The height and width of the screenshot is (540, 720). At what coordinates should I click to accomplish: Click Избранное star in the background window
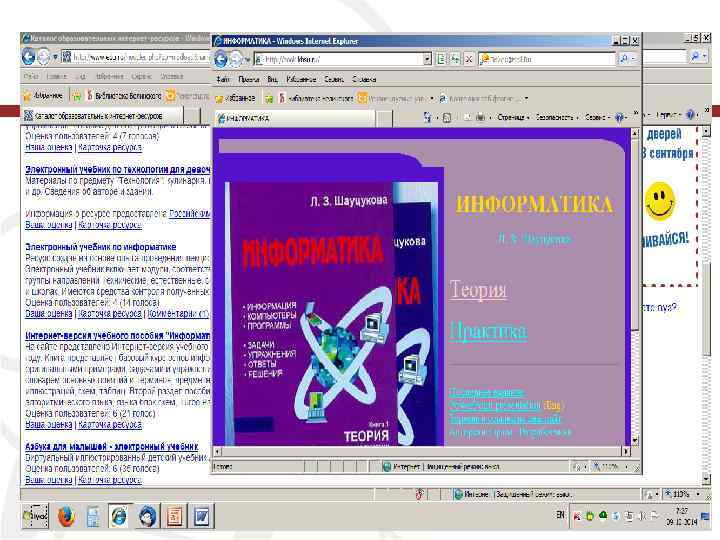43,96
